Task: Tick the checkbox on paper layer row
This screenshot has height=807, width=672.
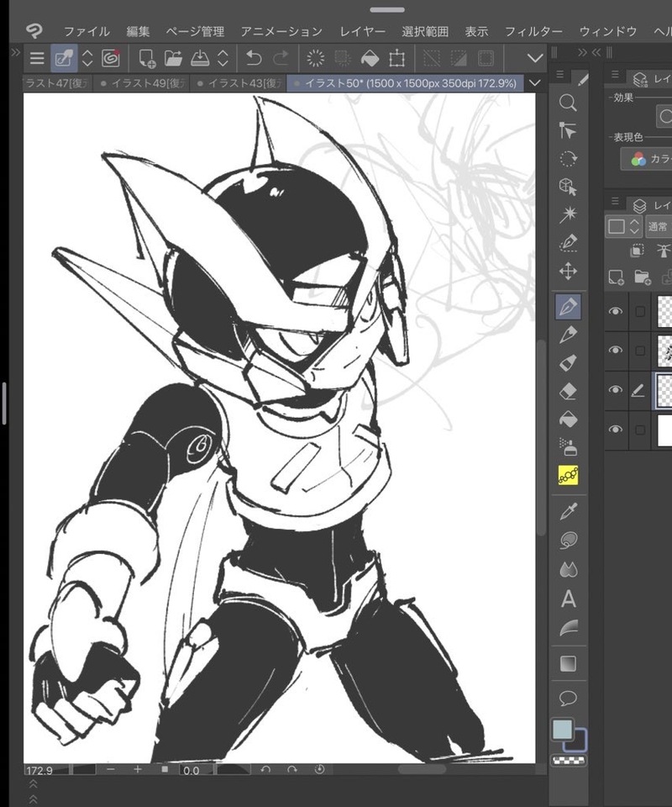Action: pos(640,430)
